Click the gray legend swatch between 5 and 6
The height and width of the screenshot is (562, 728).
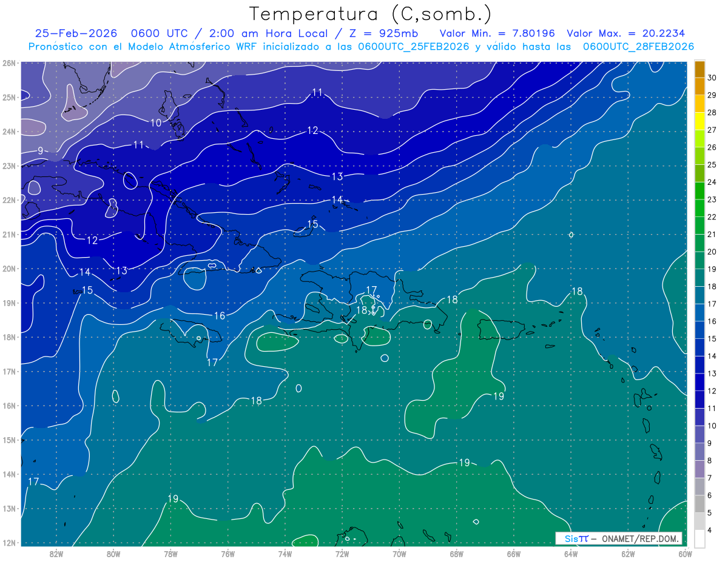coord(699,504)
